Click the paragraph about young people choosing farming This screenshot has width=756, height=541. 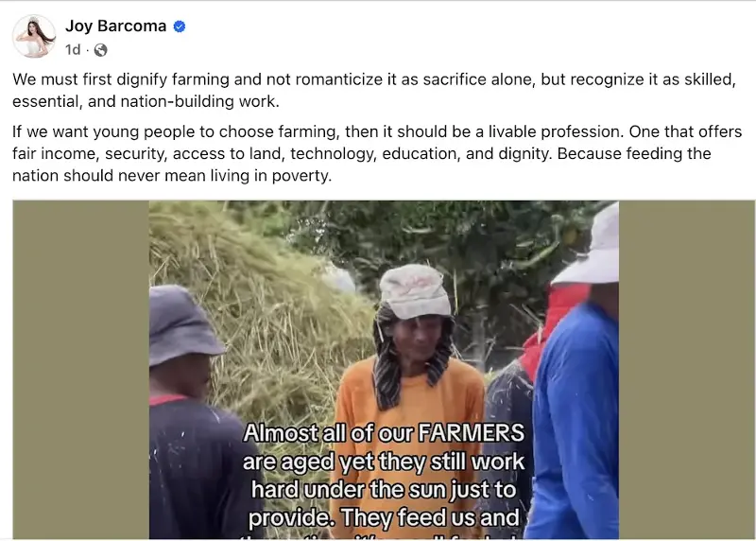(x=376, y=153)
